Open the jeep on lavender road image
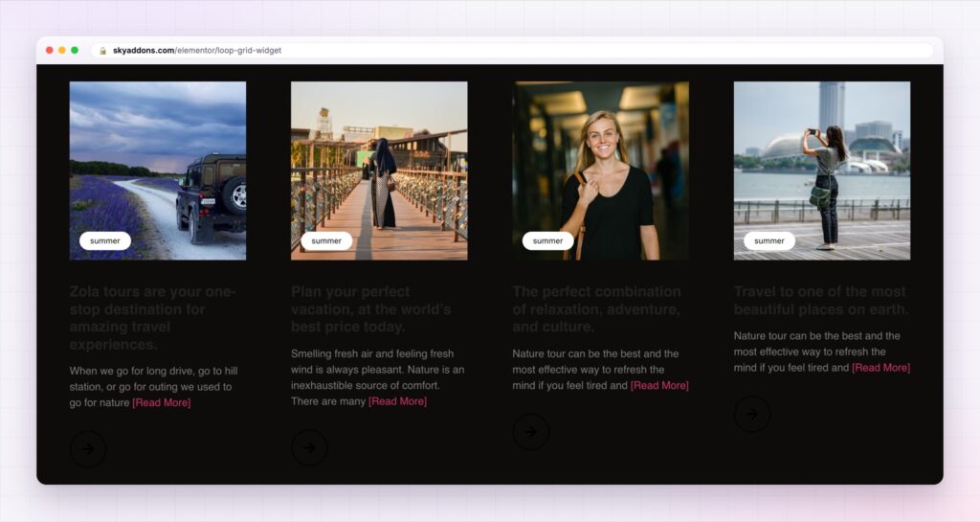980x522 pixels. point(158,170)
